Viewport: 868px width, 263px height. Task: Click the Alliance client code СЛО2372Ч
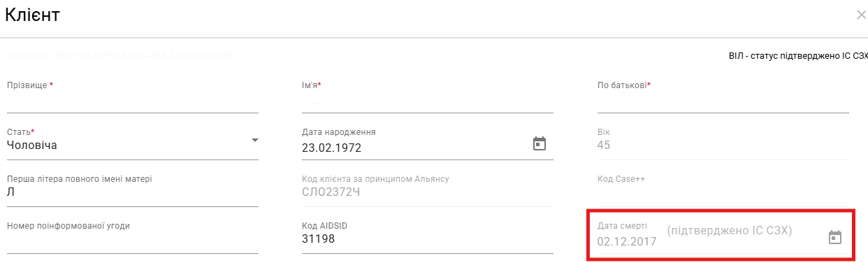point(331,192)
